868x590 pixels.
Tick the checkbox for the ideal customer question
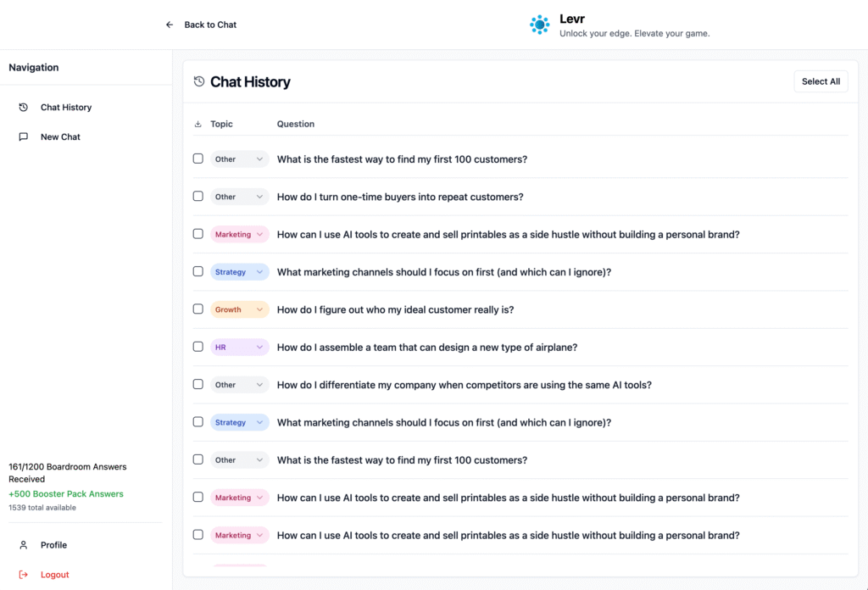198,309
